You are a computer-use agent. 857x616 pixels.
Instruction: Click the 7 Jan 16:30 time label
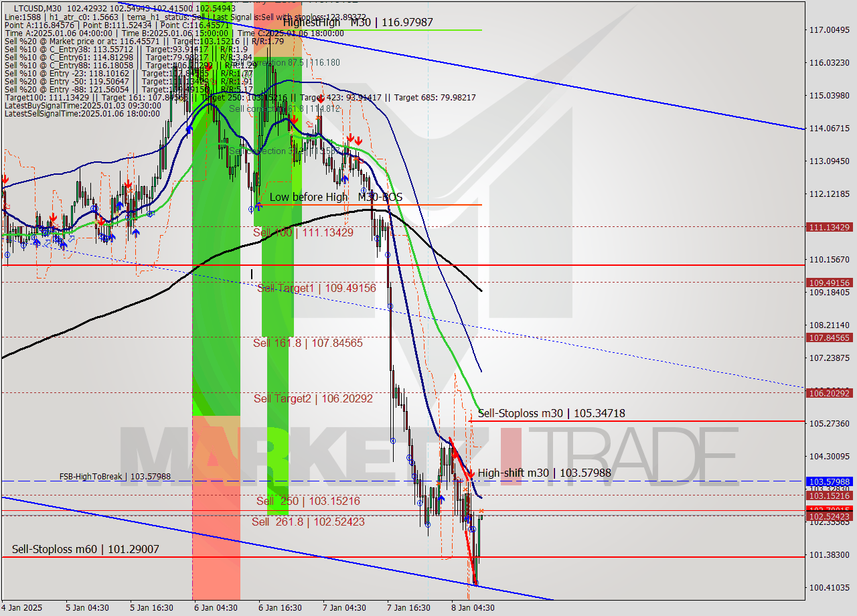(409, 608)
